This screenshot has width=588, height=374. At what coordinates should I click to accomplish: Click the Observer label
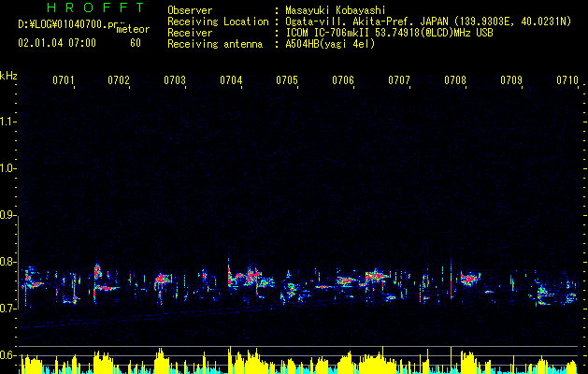190,10
